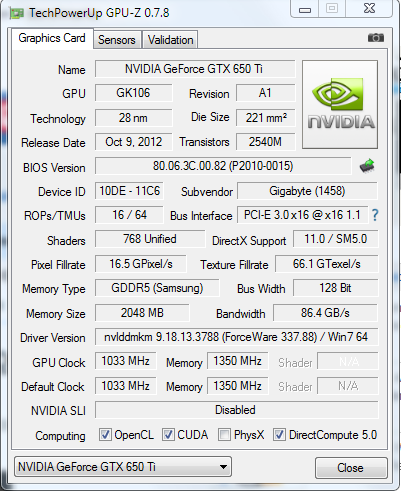Click the NVIDIA logo image
The image size is (401, 491).
(340, 104)
